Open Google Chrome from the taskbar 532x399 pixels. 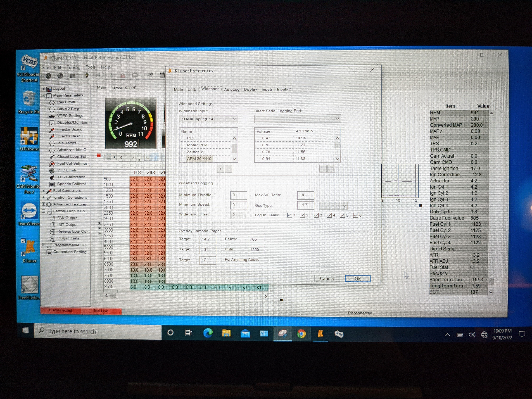coord(301,334)
